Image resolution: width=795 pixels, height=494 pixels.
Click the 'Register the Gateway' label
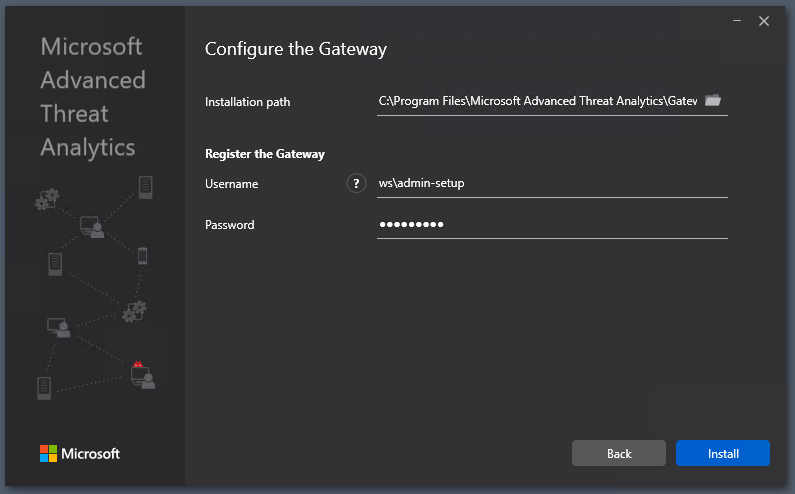coord(265,154)
